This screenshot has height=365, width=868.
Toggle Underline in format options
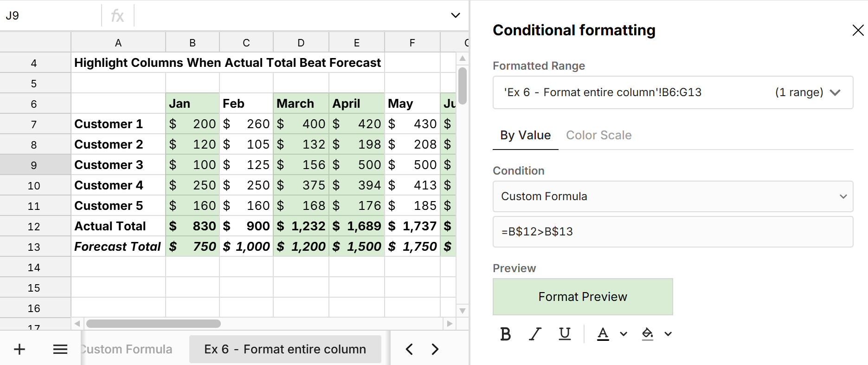(x=565, y=334)
